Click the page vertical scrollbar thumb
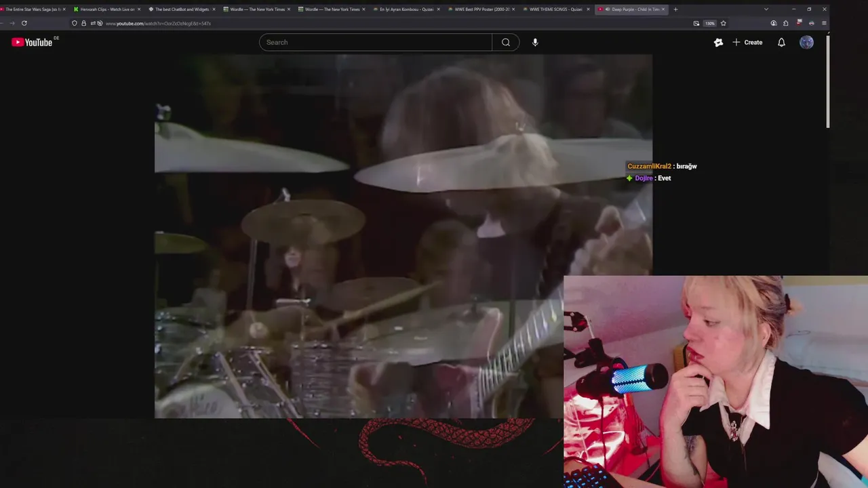The width and height of the screenshot is (868, 488). [827, 81]
